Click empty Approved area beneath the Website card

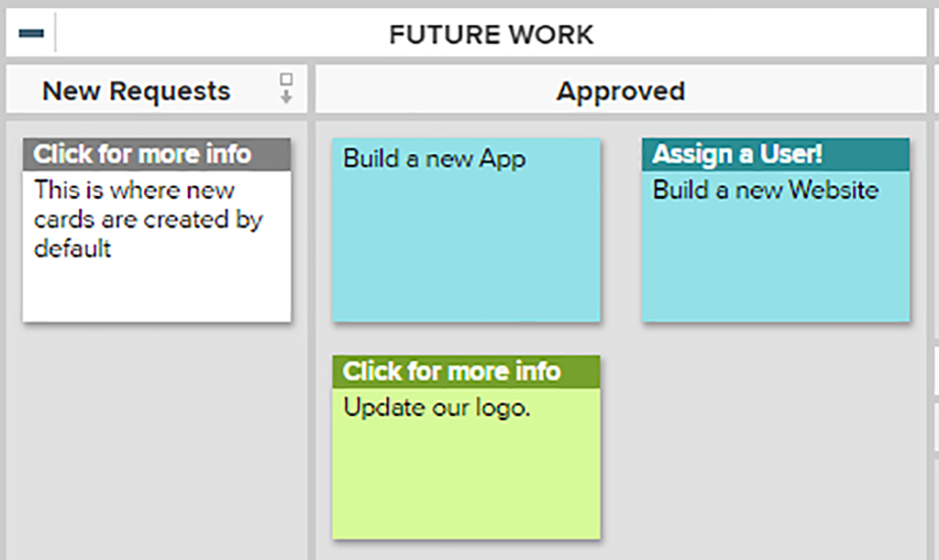point(775,431)
